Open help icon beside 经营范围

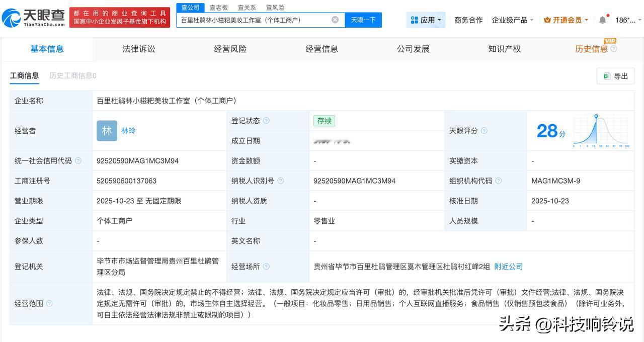click(49, 304)
